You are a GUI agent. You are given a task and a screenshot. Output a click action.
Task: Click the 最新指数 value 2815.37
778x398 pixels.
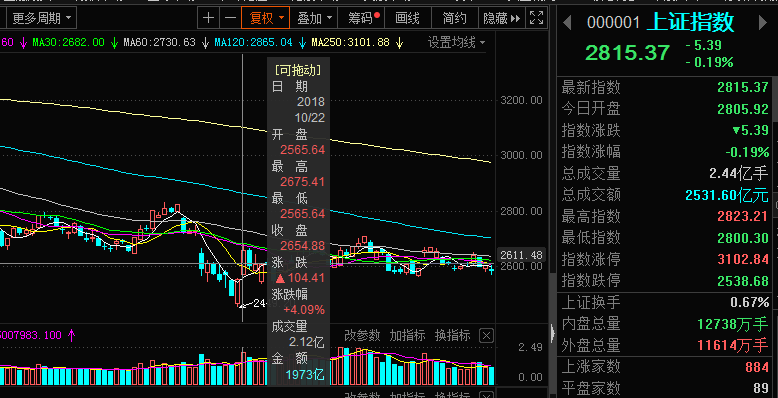click(x=743, y=88)
